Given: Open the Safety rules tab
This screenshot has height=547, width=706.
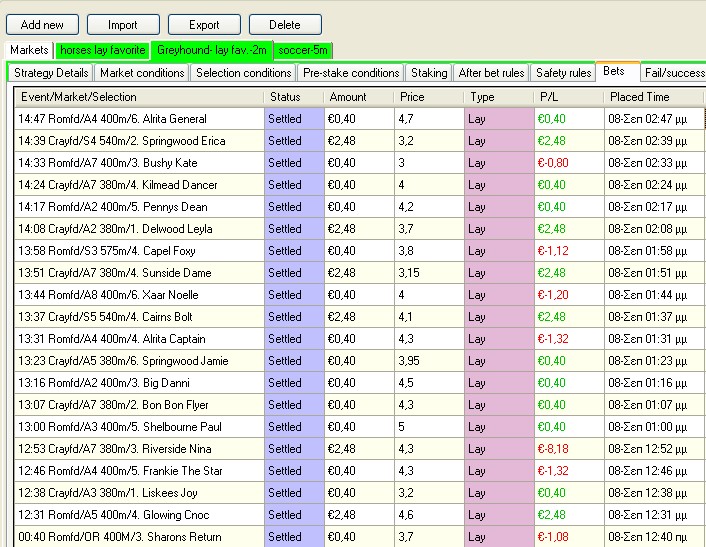Looking at the screenshot, I should coord(563,73).
